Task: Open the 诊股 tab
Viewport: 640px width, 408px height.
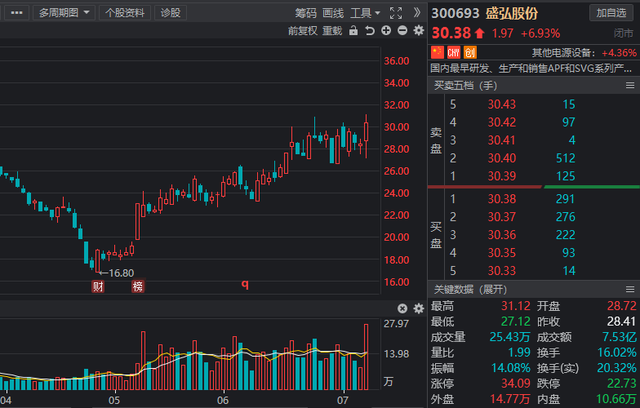Action: (x=171, y=13)
